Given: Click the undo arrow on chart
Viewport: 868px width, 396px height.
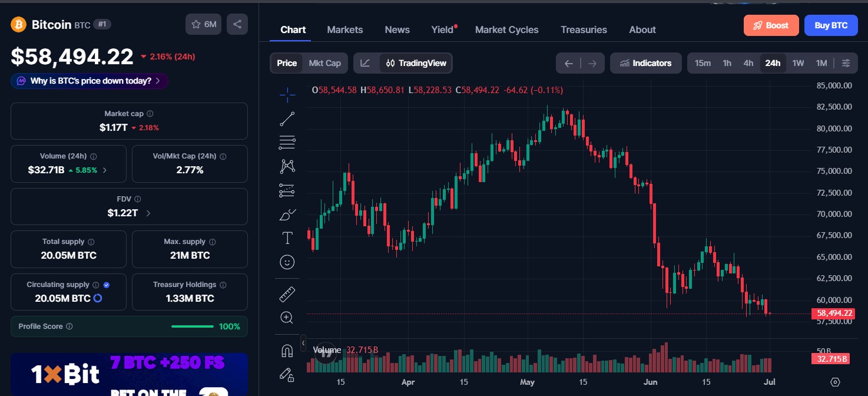Looking at the screenshot, I should click(569, 63).
